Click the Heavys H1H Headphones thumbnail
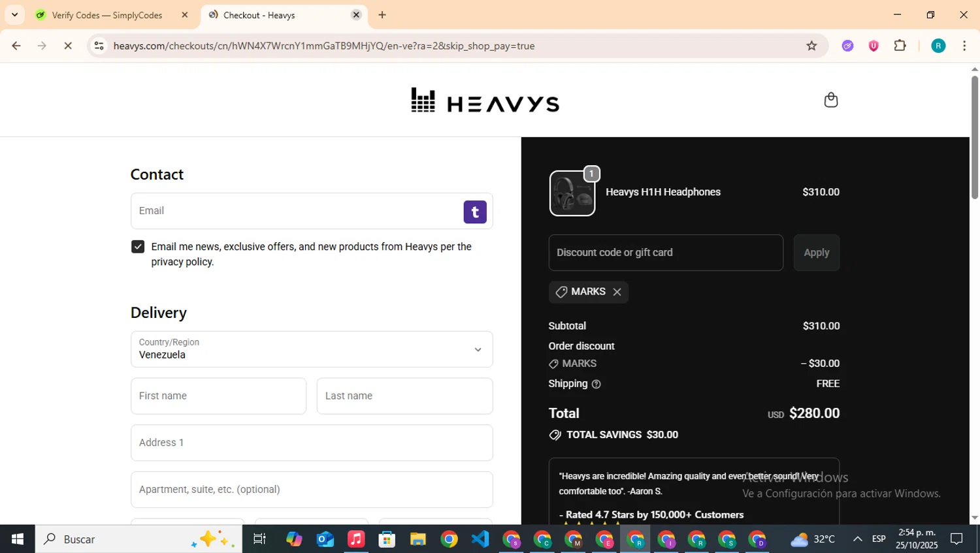 (572, 193)
